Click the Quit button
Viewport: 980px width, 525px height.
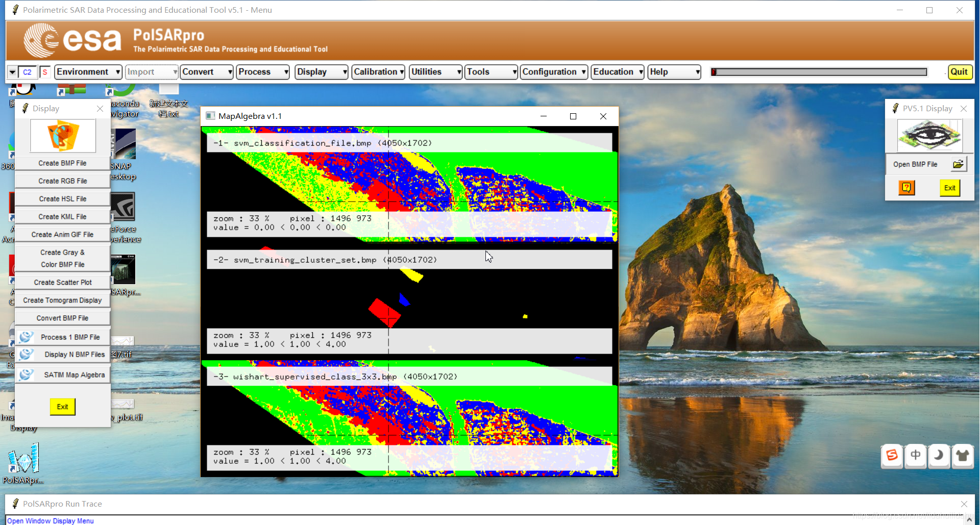(959, 72)
